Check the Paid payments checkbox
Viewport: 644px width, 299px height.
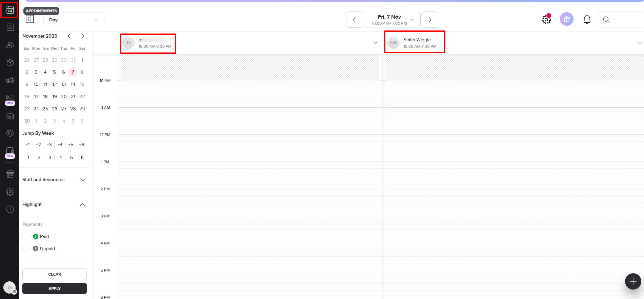(25, 236)
